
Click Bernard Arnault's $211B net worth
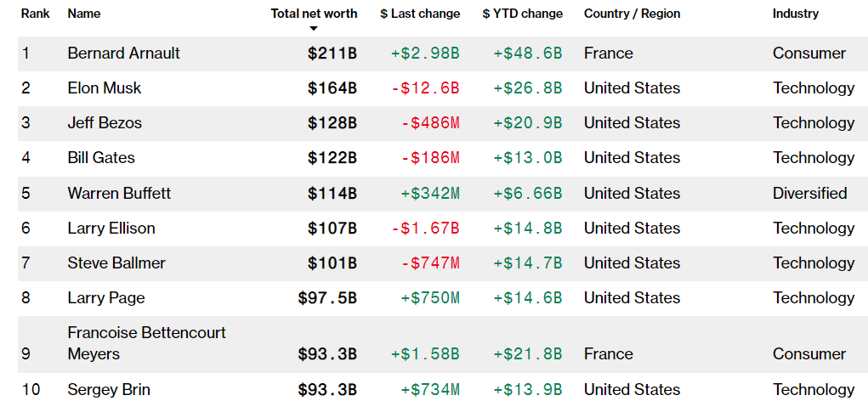click(x=332, y=54)
